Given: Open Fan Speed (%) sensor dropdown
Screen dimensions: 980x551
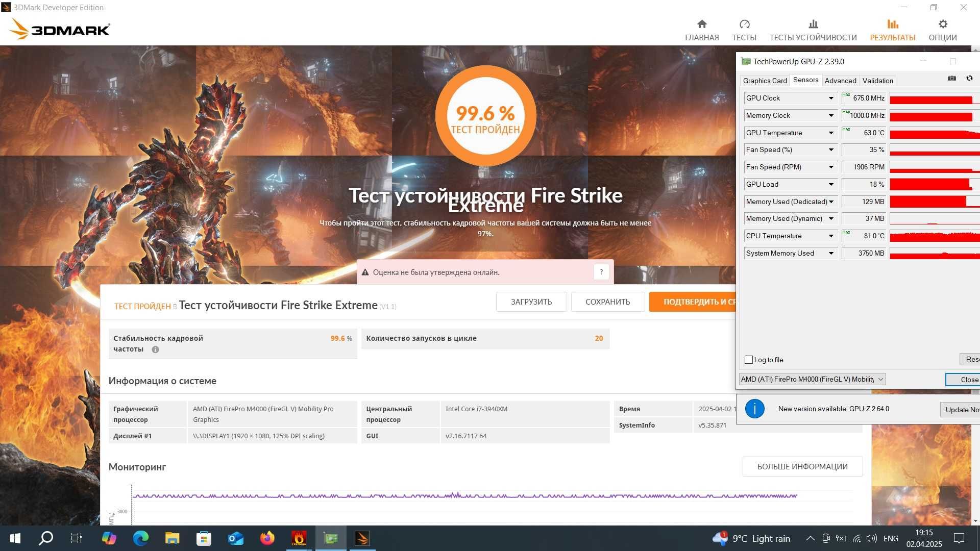Looking at the screenshot, I should click(831, 149).
